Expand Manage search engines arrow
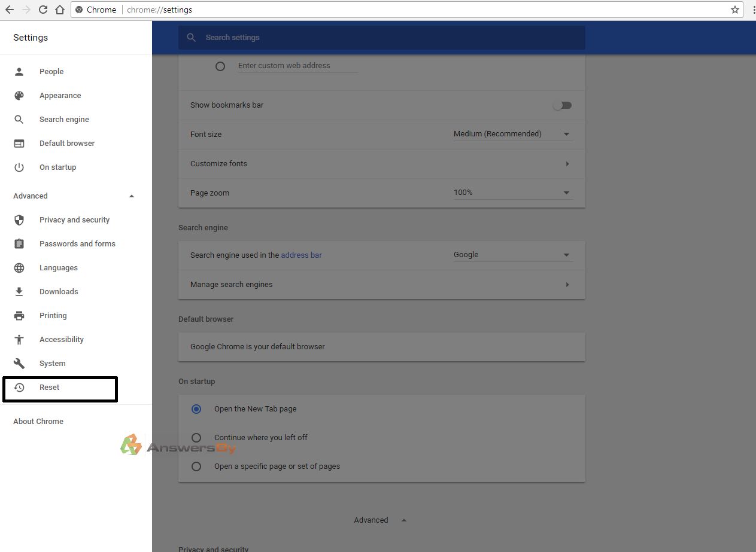The image size is (756, 552). [567, 285]
